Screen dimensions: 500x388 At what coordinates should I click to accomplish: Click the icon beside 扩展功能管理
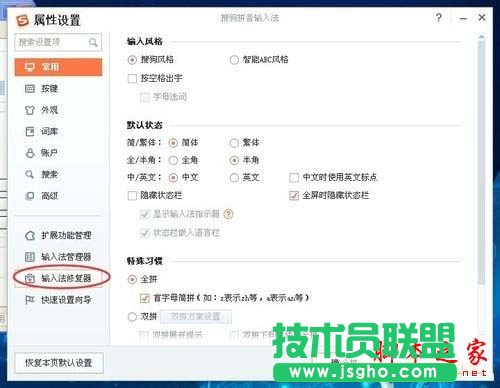(x=30, y=236)
